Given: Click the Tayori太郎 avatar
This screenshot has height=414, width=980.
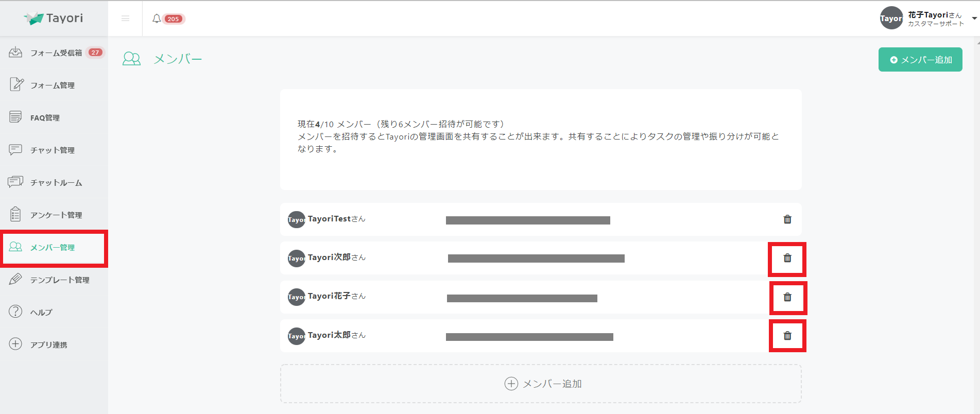Looking at the screenshot, I should [296, 336].
